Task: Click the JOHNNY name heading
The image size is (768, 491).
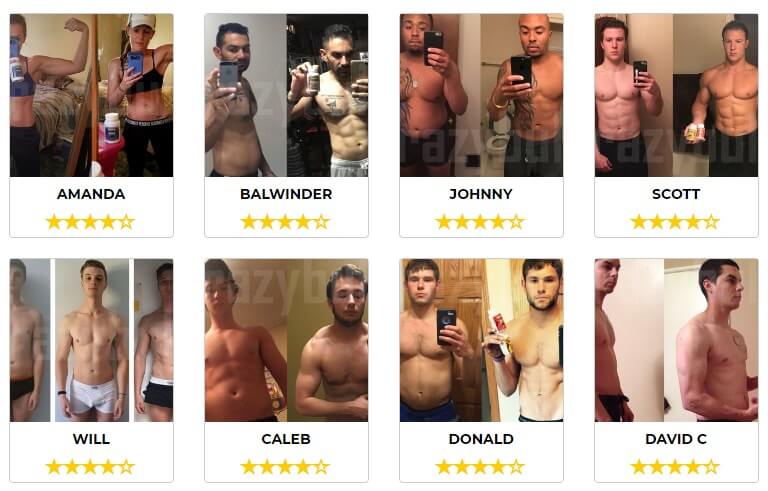Action: coord(481,194)
